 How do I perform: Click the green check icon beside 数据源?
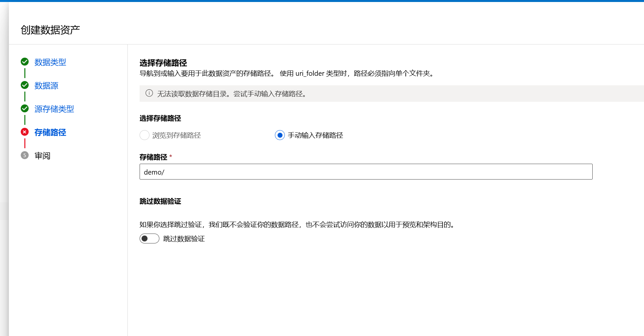pos(25,85)
